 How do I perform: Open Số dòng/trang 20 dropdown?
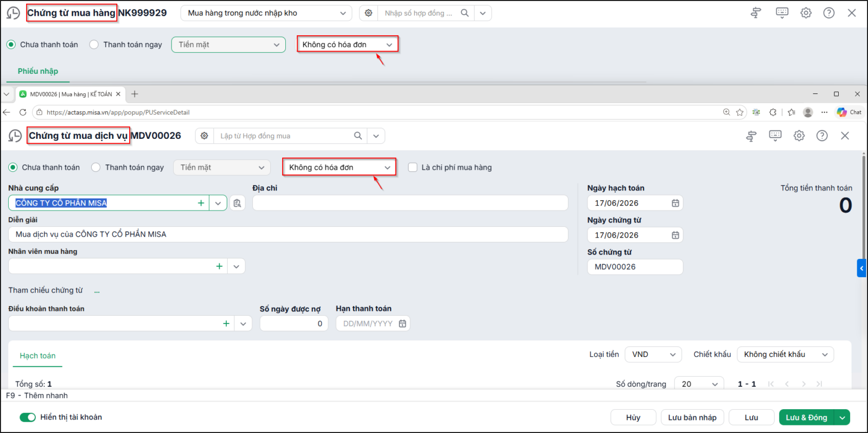(x=699, y=384)
